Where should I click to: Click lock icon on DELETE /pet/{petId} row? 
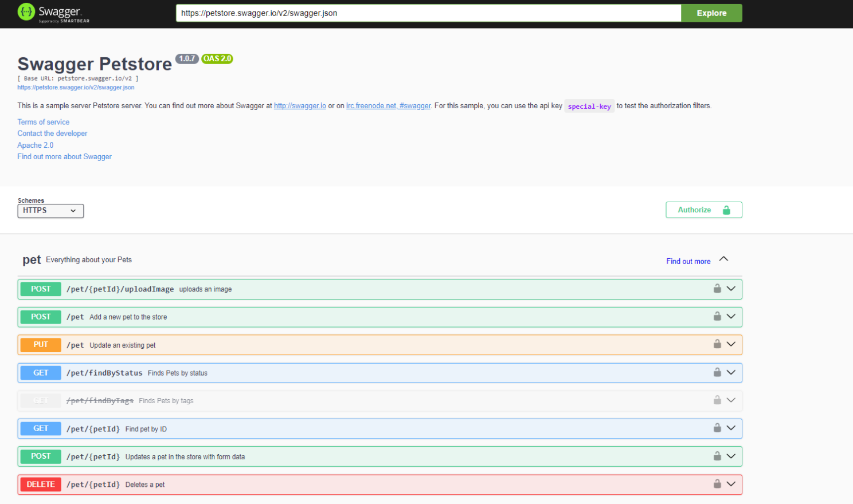pyautogui.click(x=717, y=483)
